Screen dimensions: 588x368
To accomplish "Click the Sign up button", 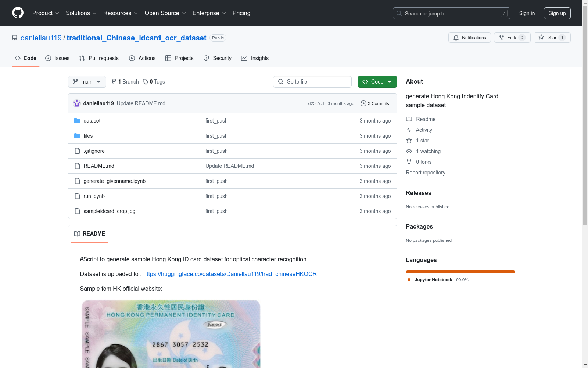I will (x=557, y=13).
